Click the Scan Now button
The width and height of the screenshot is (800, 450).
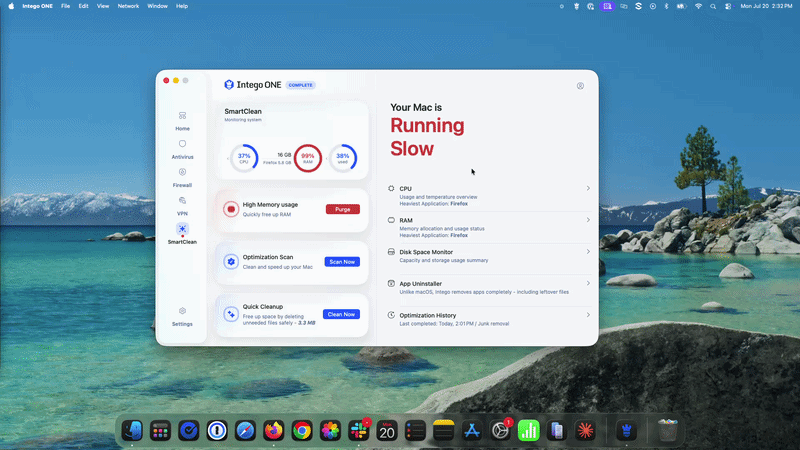tap(342, 262)
